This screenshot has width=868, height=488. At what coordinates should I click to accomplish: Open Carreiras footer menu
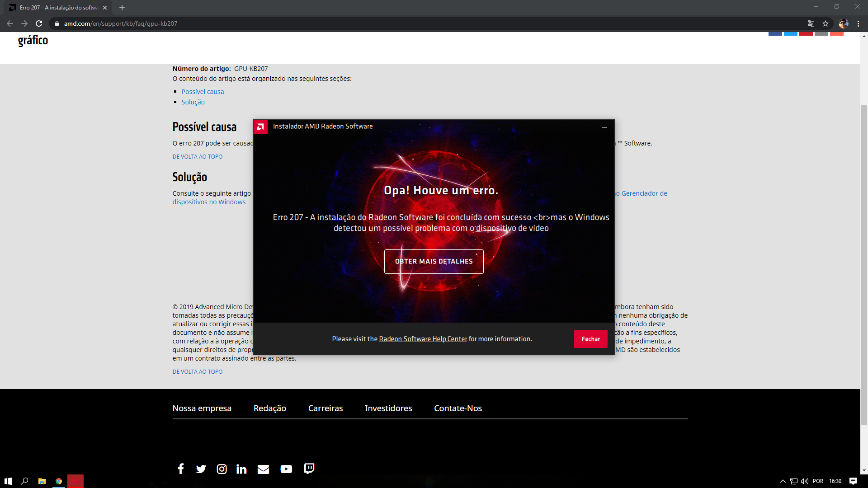tap(325, 408)
